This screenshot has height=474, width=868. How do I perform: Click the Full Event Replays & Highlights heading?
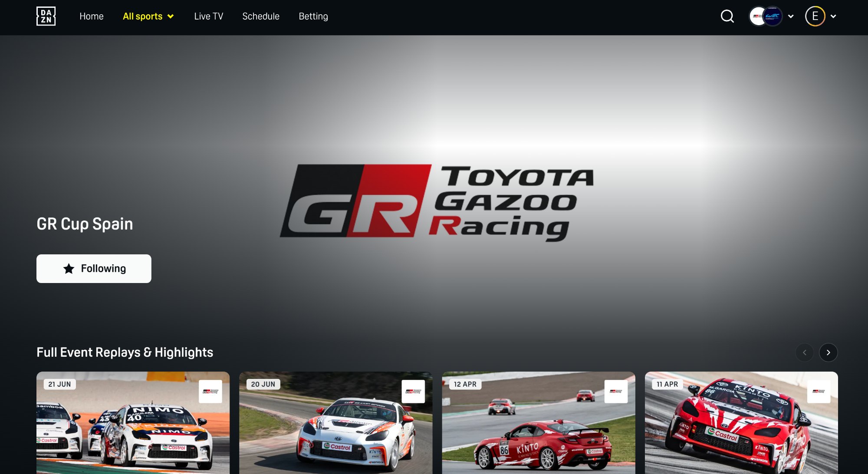point(125,352)
